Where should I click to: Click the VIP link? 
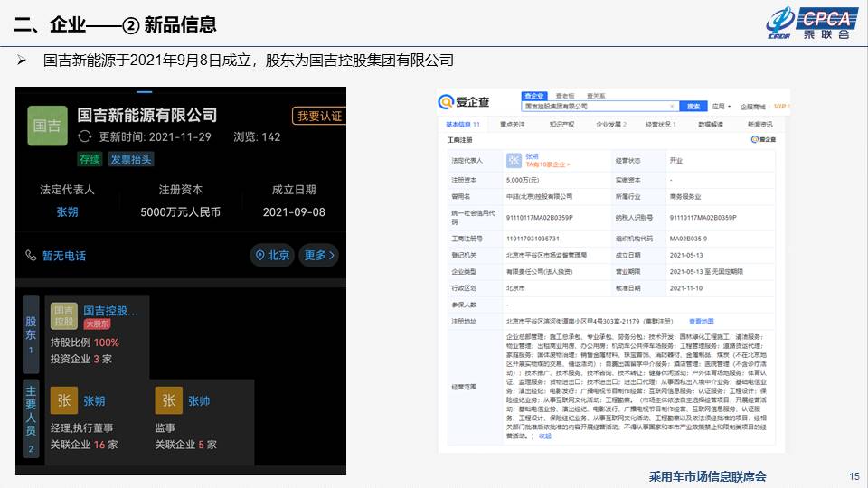click(x=780, y=107)
